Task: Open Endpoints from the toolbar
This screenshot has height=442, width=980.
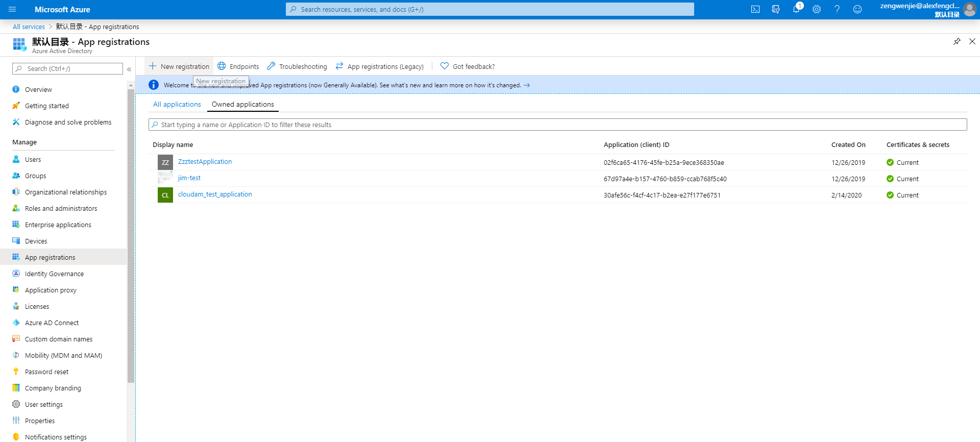Action: click(x=238, y=66)
